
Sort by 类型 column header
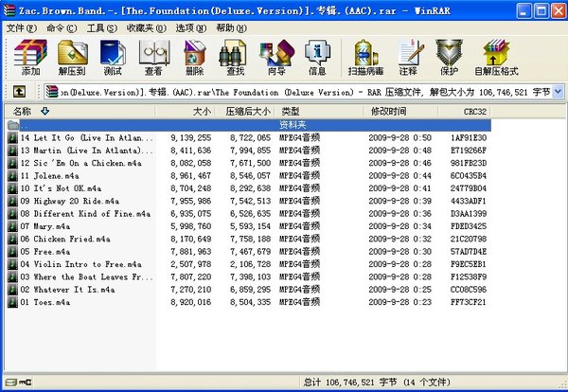[x=320, y=111]
